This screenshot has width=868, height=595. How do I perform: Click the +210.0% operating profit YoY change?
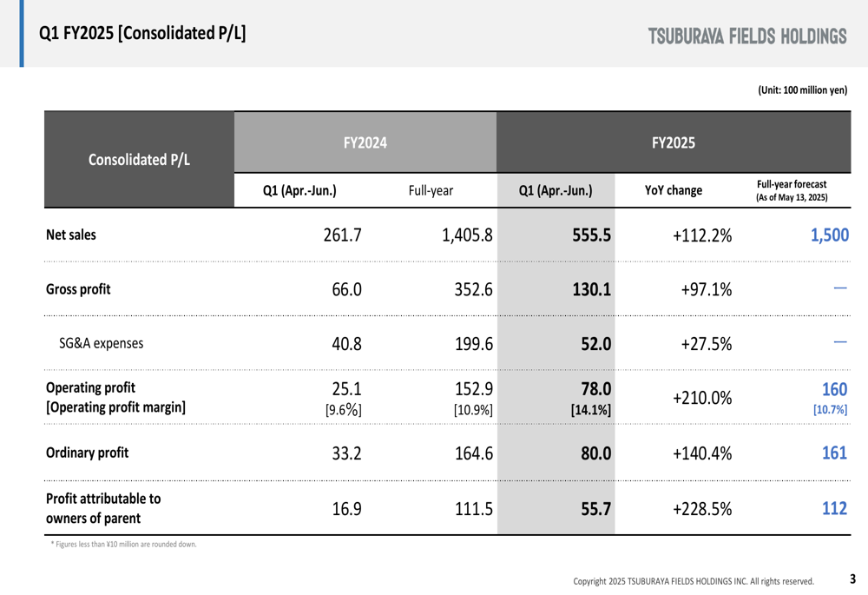(x=701, y=398)
